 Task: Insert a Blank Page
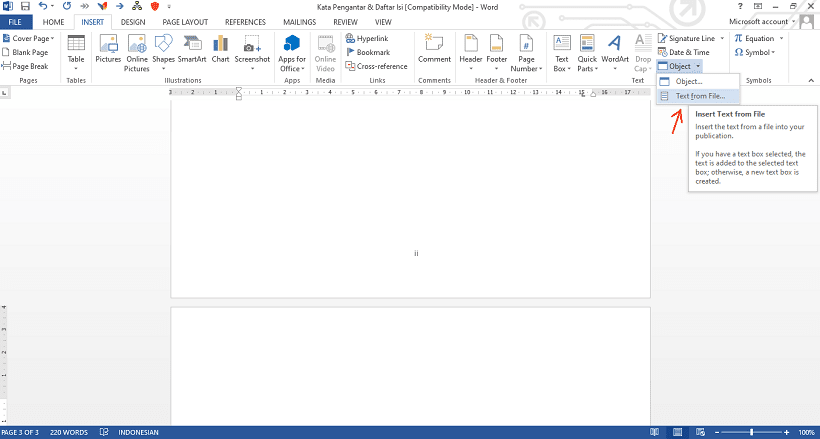[25, 52]
